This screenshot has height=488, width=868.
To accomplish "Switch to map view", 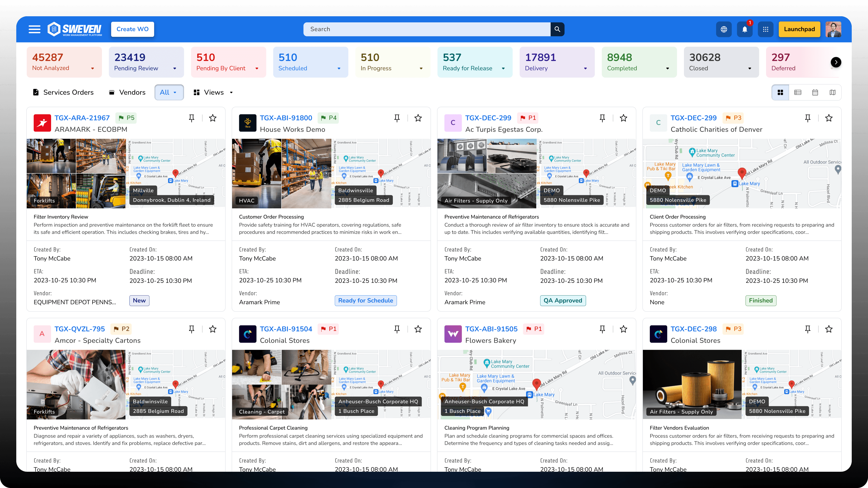I will pos(833,92).
